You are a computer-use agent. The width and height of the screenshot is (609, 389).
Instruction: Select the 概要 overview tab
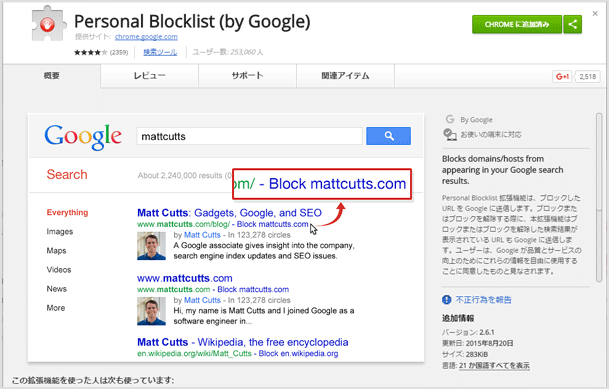click(x=52, y=76)
